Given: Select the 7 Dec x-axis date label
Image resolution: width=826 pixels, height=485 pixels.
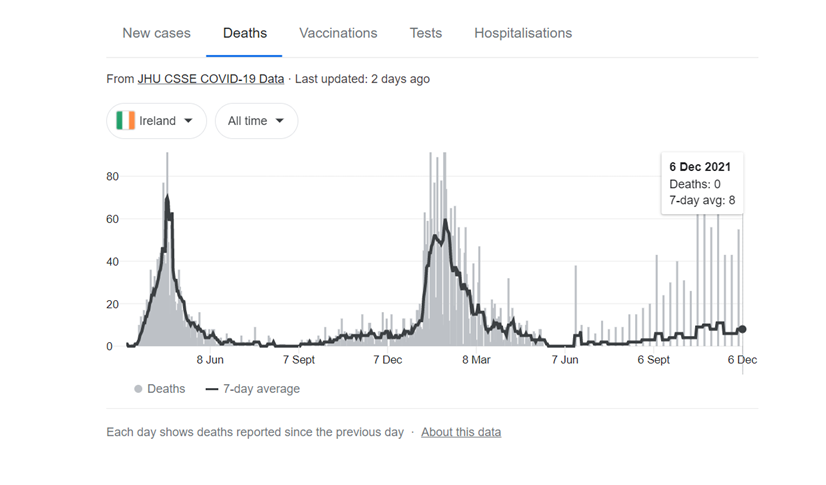Looking at the screenshot, I should pyautogui.click(x=387, y=360).
